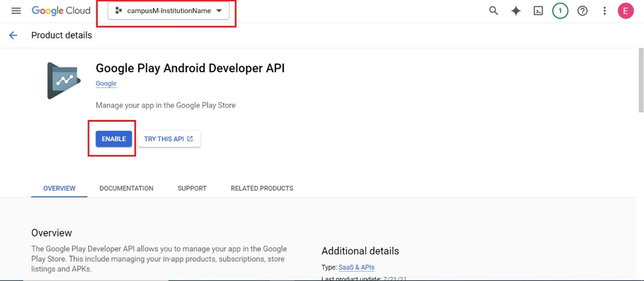
Task: Click the Additional details heading
Action: (360, 251)
